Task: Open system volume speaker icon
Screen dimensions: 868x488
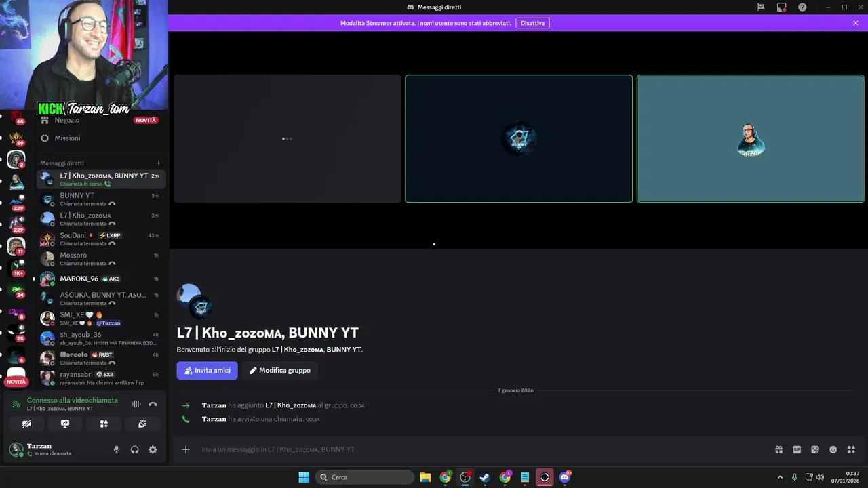Action: (820, 477)
